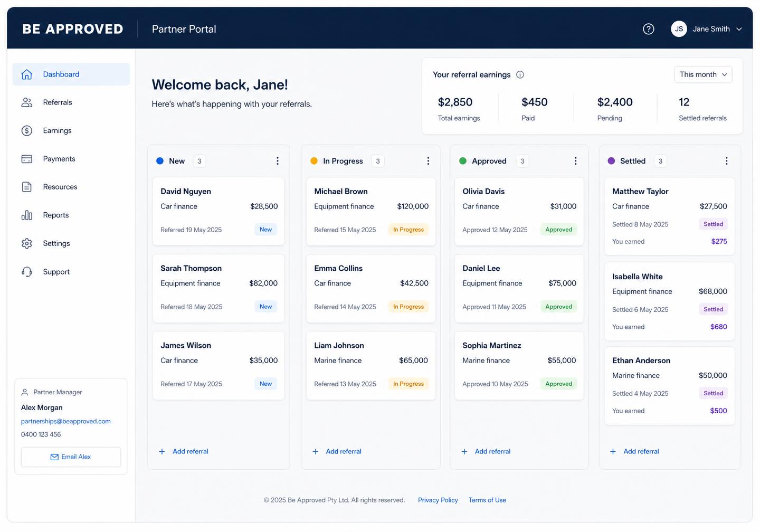Click the BE APPROVED logo
The height and width of the screenshot is (532, 760).
click(x=73, y=29)
